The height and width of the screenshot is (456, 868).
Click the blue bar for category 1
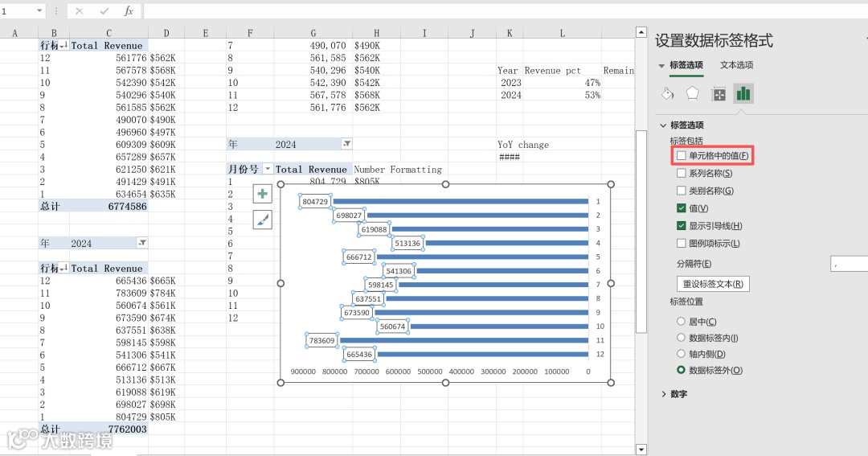tap(461, 202)
